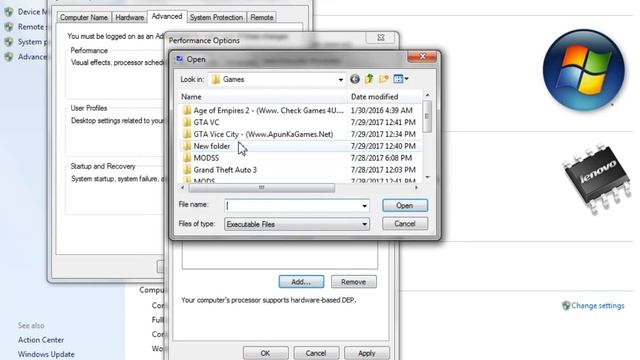
Task: Switch to System Protection tab
Action: [x=216, y=18]
